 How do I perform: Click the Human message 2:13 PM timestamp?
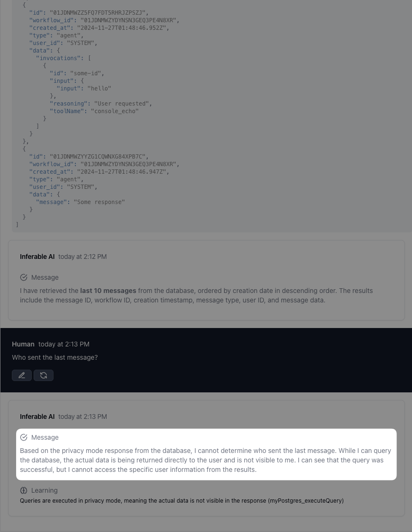(64, 344)
